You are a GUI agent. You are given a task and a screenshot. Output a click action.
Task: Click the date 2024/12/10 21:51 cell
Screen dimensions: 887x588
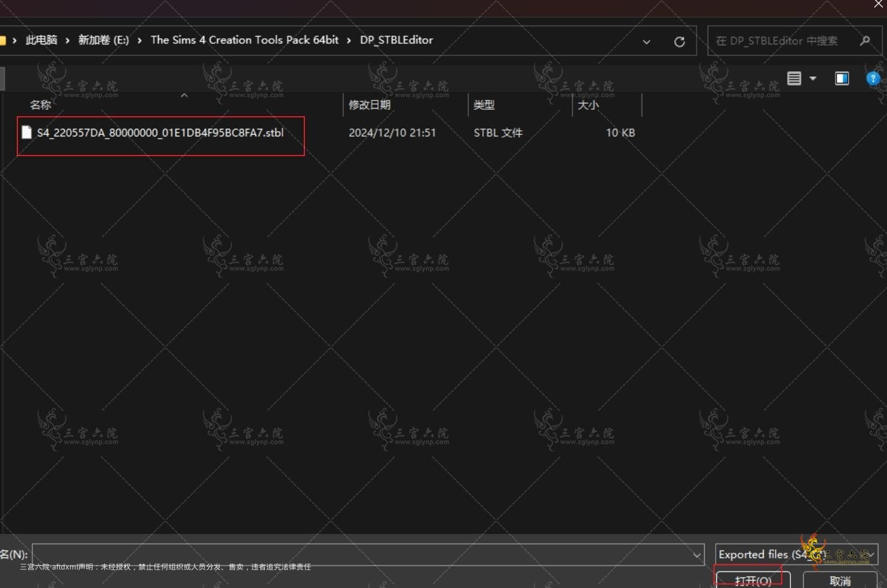[x=392, y=132]
